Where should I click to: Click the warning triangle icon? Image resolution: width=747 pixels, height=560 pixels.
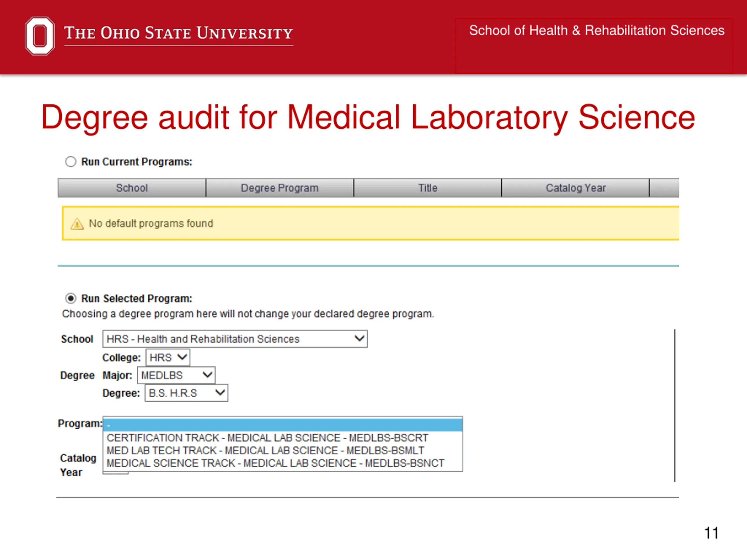point(77,223)
